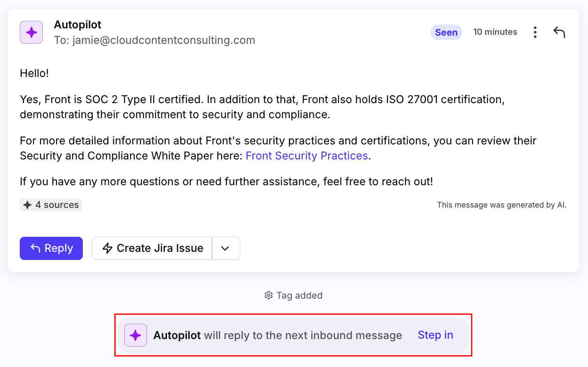Viewport: 588px width, 367px height.
Task: Click the SOC 2 Type II paragraph text
Action: click(x=262, y=107)
